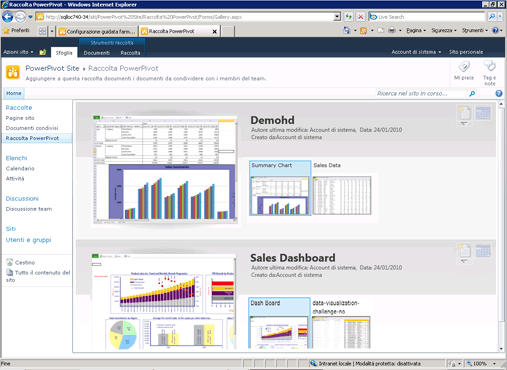Click the Print toolbar icon
Image resolution: width=507 pixels, height=370 pixels.
[392, 31]
